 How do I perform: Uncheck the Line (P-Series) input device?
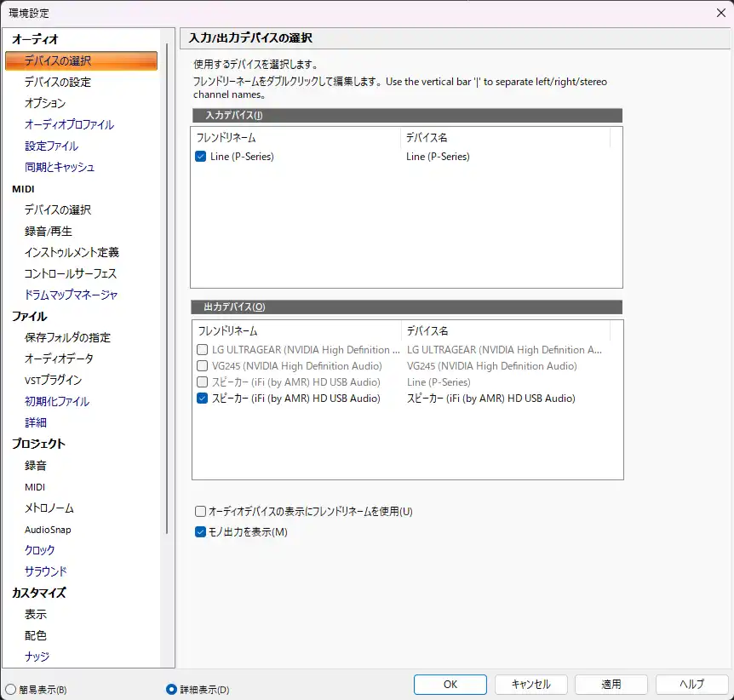(x=201, y=157)
